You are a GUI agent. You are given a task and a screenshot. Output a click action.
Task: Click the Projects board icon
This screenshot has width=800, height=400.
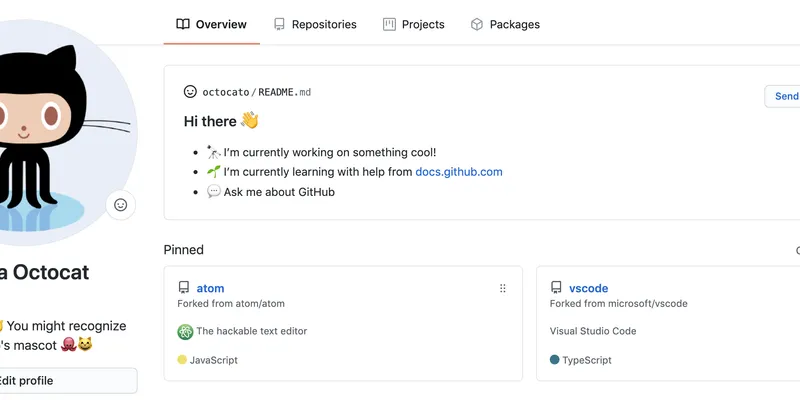389,24
